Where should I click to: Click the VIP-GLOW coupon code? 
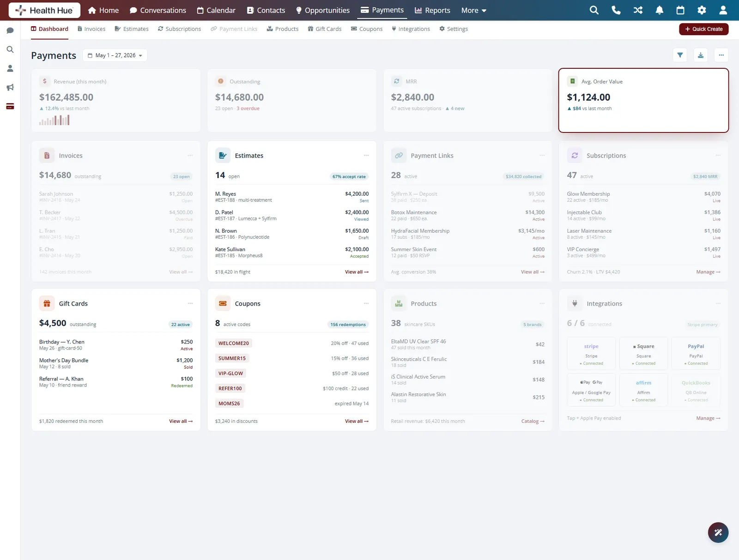point(230,373)
